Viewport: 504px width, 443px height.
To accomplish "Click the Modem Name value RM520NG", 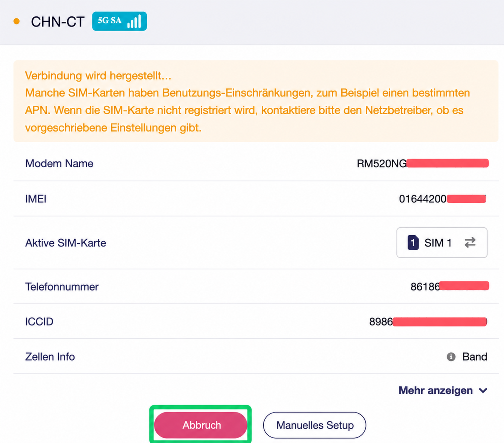I will pos(423,164).
